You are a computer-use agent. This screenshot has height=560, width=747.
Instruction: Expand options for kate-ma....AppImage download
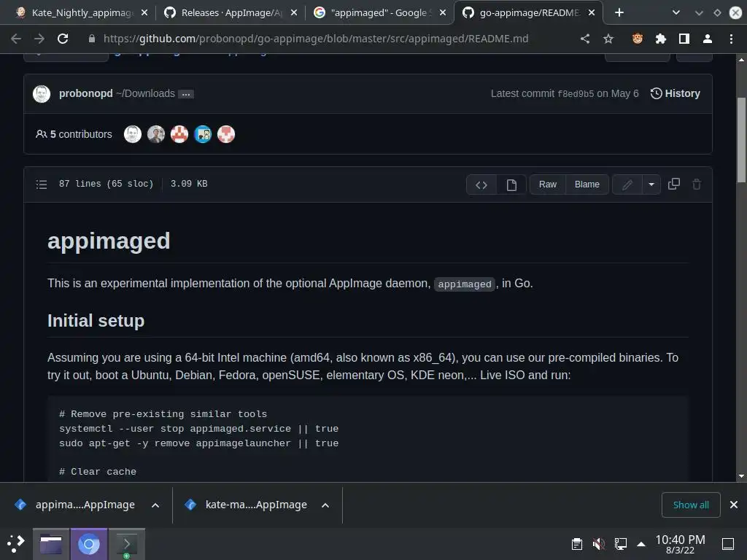click(325, 505)
